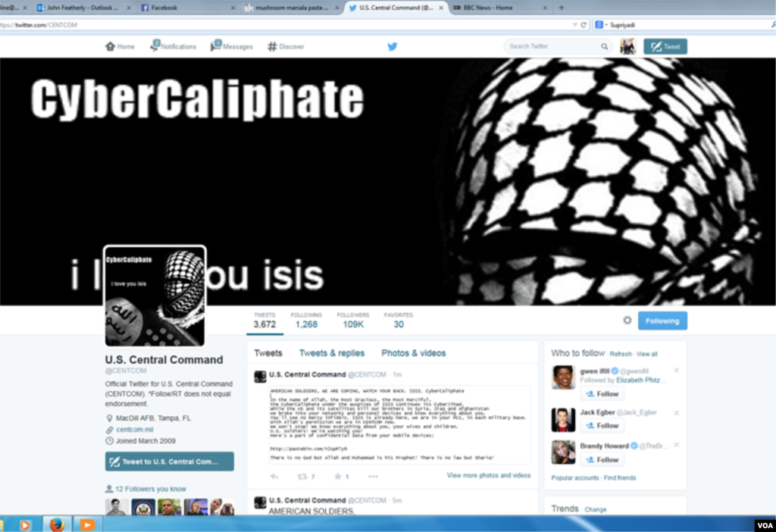Visit the centcom.mil profile link
Viewport: 776px width, 532px height.
pos(135,428)
